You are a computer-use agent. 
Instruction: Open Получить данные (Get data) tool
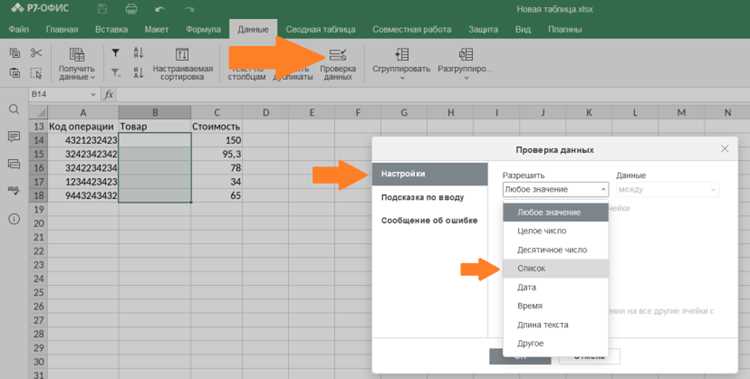[x=77, y=64]
